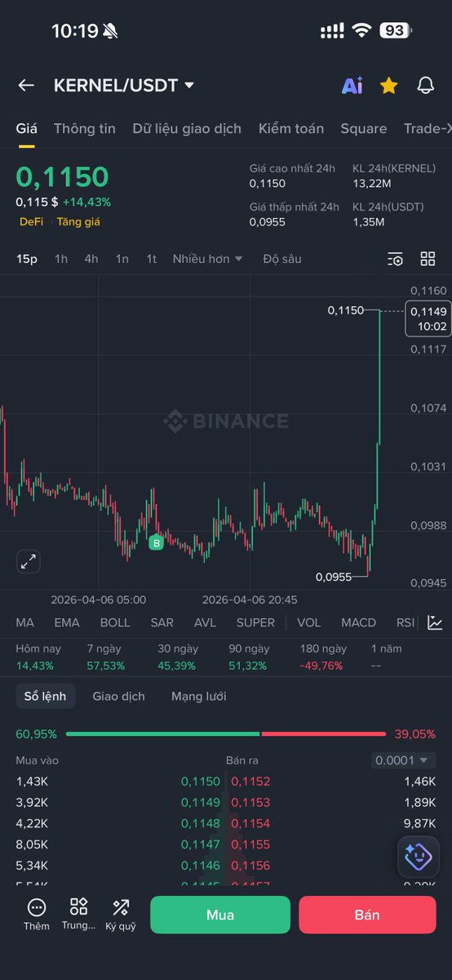Expand chart to fullscreen
The image size is (452, 980).
coord(29,561)
